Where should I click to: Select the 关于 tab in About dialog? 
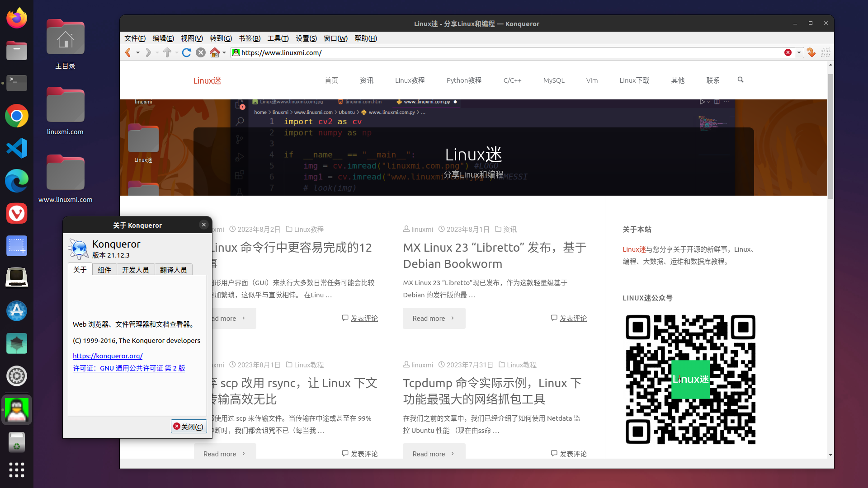80,269
